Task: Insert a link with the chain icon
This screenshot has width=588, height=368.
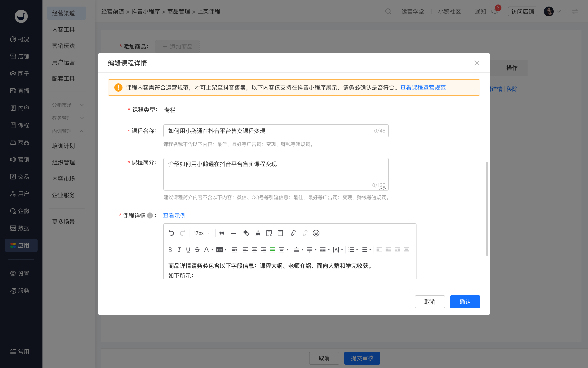Action: coord(293,233)
